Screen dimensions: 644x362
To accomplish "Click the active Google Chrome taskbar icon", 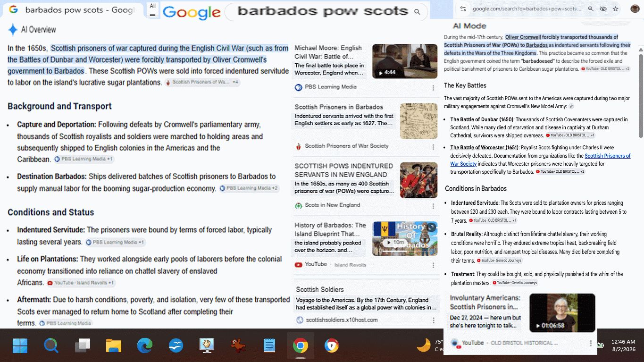I will 301,346.
